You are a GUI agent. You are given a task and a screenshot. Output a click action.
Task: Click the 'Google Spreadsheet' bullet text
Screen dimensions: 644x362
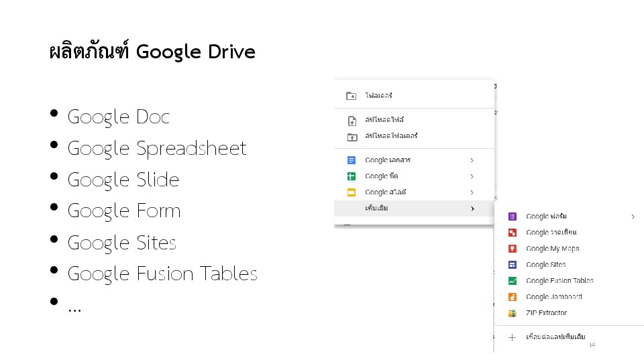(x=157, y=148)
